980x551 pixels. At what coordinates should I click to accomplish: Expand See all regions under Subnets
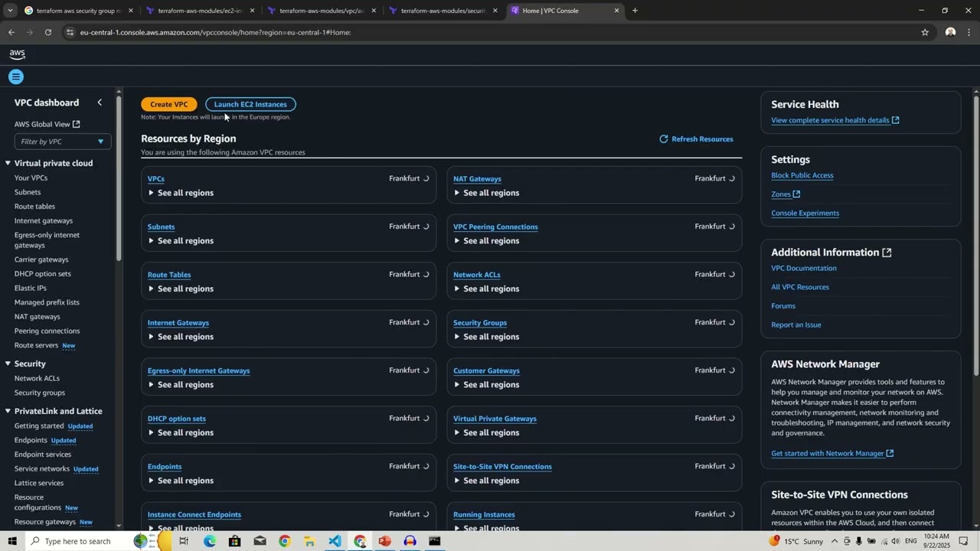pos(181,241)
